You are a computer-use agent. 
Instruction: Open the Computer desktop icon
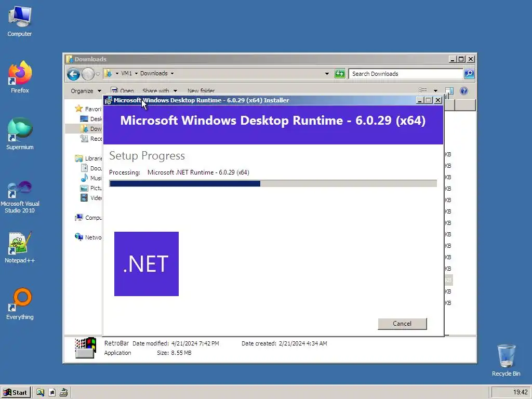(x=20, y=21)
